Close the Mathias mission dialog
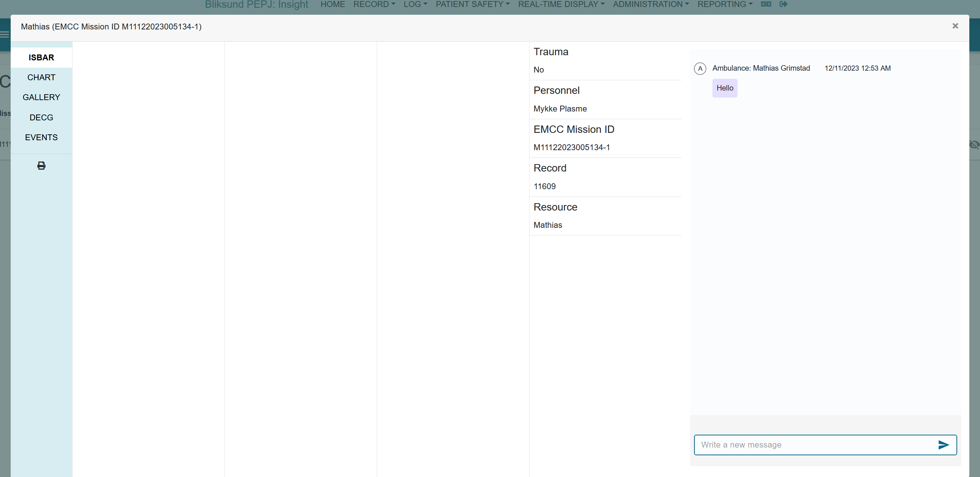Screen dimensions: 980x477 click(955, 26)
